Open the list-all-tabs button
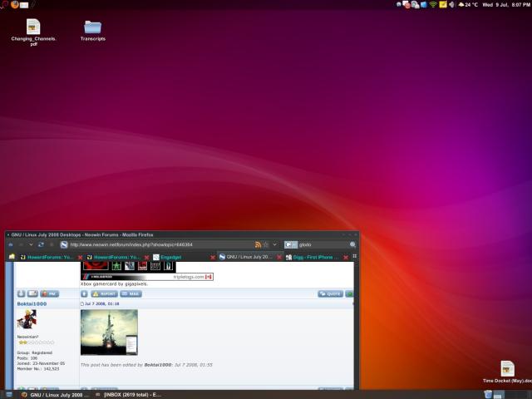This screenshot has width=532, height=399. pyautogui.click(x=355, y=257)
